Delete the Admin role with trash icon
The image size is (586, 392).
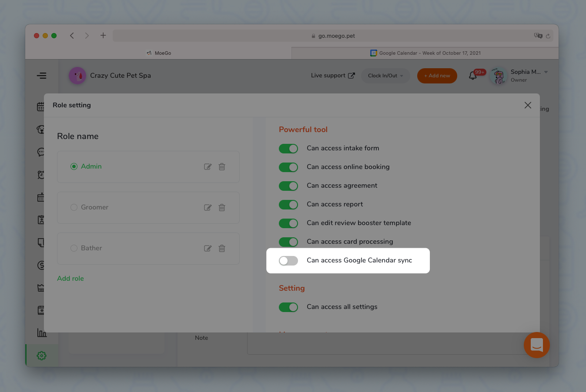[x=222, y=167]
